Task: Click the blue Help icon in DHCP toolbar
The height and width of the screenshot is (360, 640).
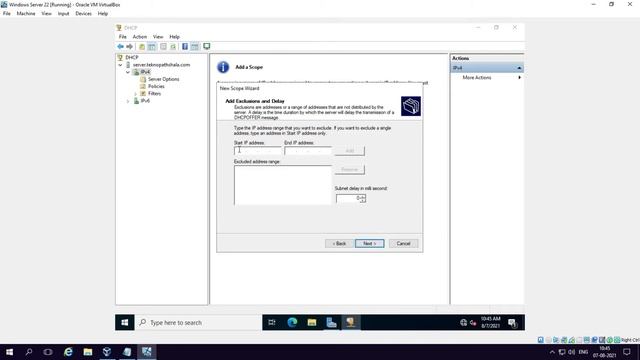Action: 185,47
